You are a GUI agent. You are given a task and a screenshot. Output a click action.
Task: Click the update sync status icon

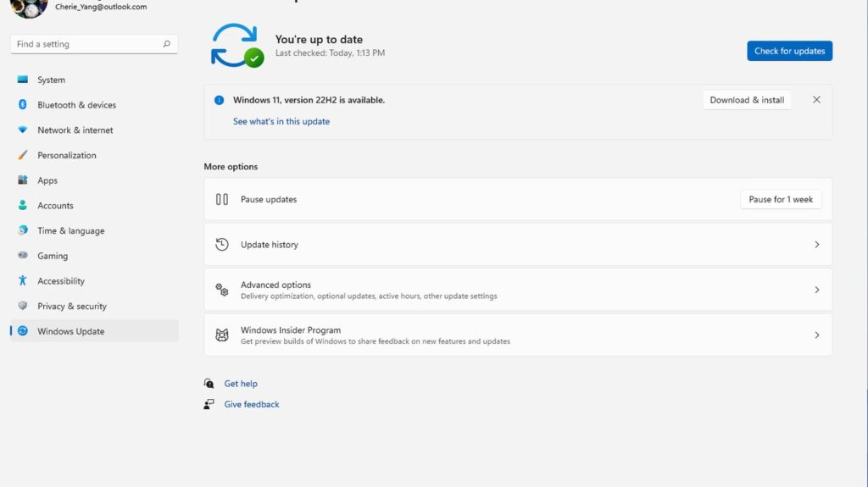point(237,46)
